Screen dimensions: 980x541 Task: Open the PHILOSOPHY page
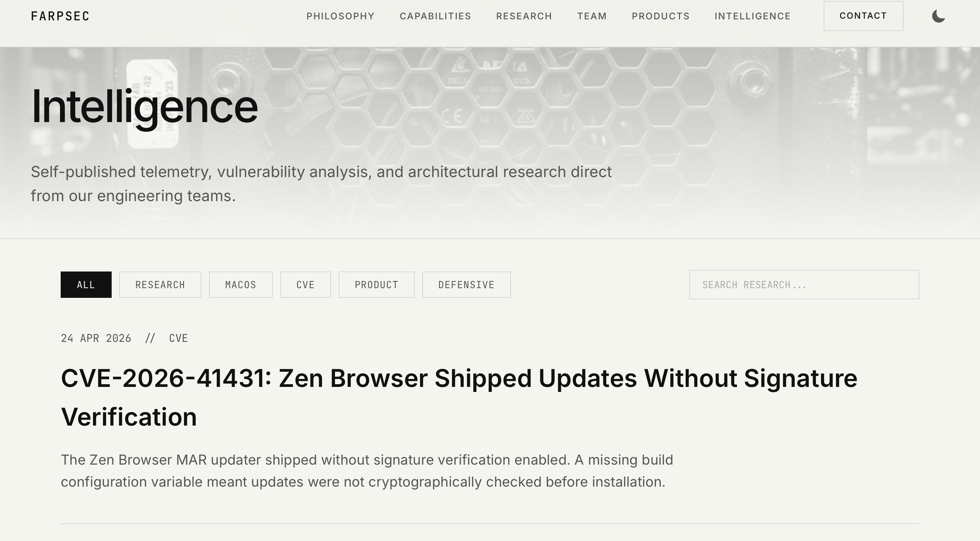point(340,16)
